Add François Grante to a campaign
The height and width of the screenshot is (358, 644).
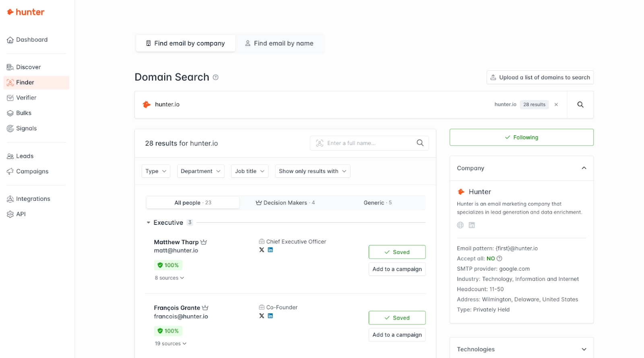[x=397, y=335]
